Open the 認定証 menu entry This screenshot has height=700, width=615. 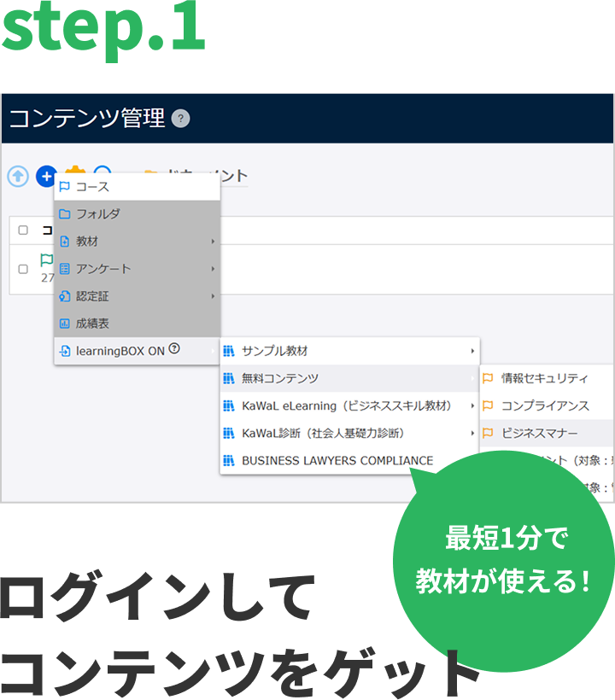[92, 296]
